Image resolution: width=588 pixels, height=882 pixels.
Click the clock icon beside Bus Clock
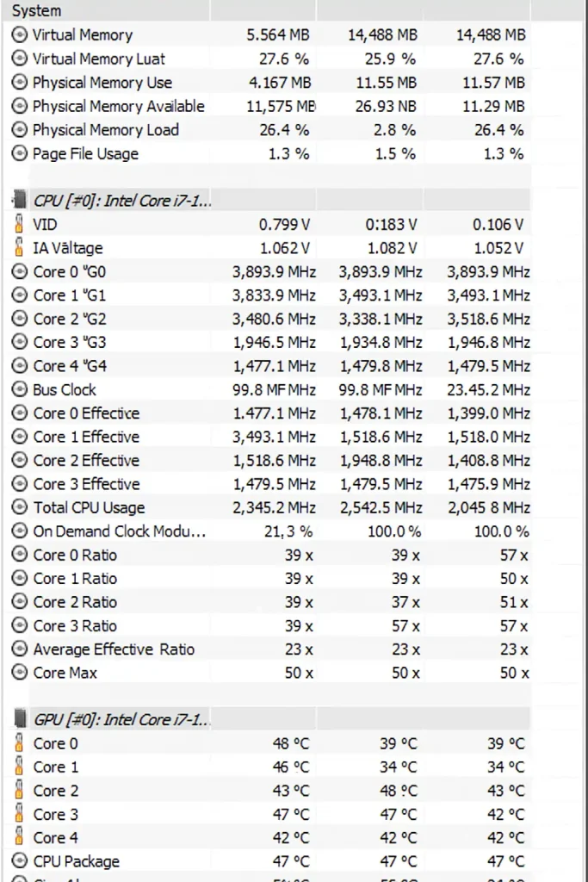click(x=20, y=389)
